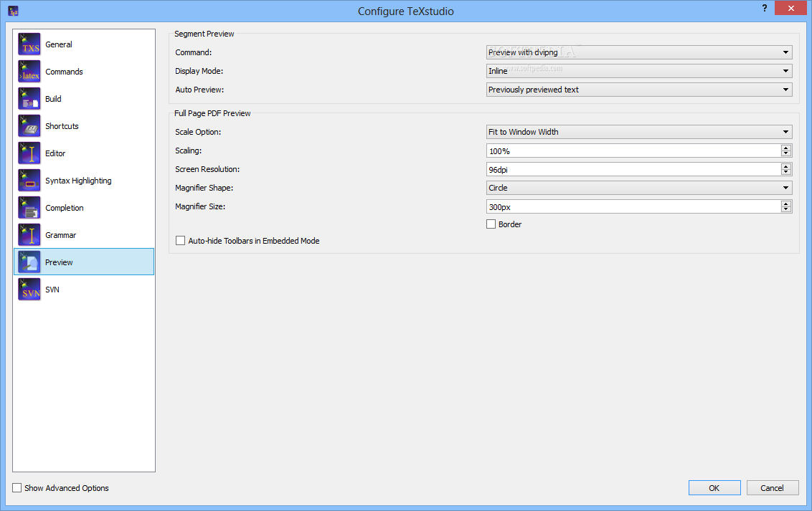Click the Build category icon

pyautogui.click(x=29, y=99)
